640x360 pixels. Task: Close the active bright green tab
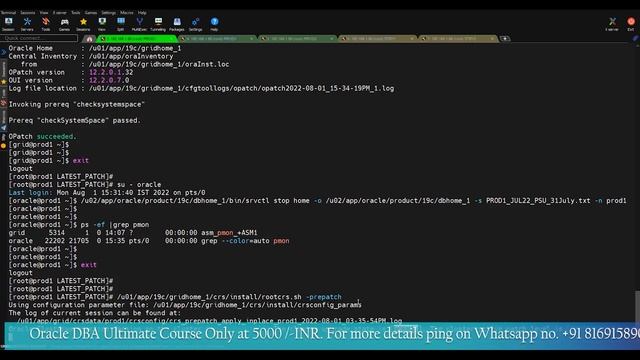[x=171, y=39]
